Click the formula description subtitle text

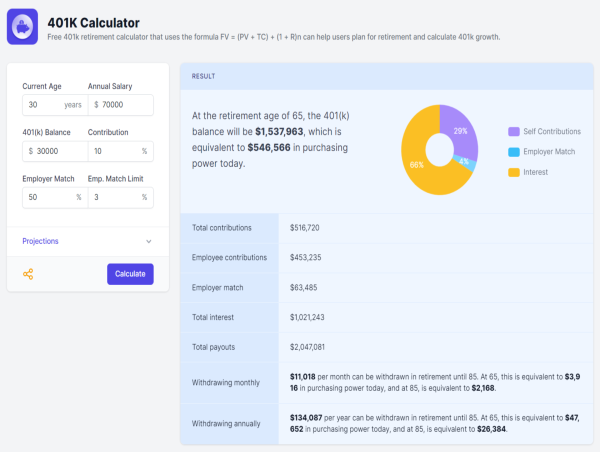[x=274, y=37]
